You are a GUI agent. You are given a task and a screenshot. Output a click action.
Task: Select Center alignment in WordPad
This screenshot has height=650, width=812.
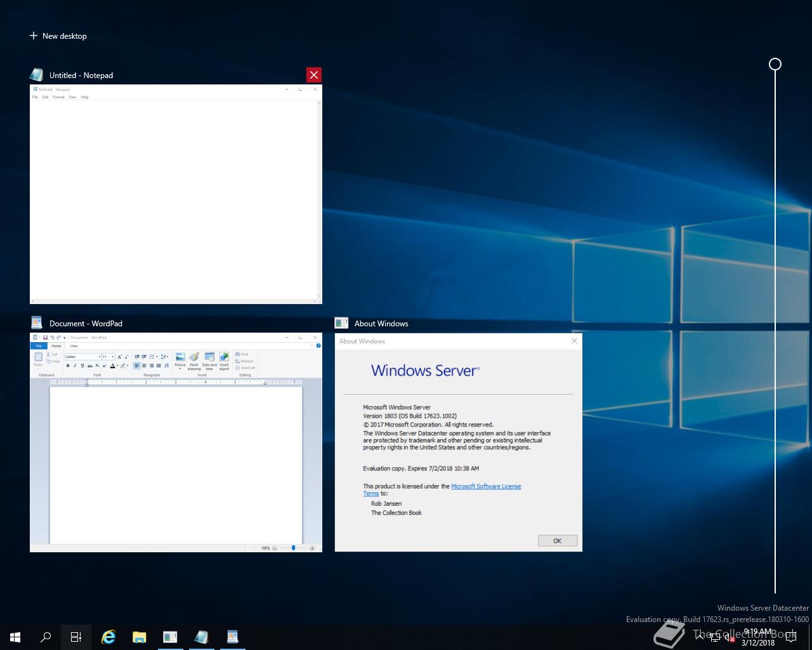pos(144,366)
